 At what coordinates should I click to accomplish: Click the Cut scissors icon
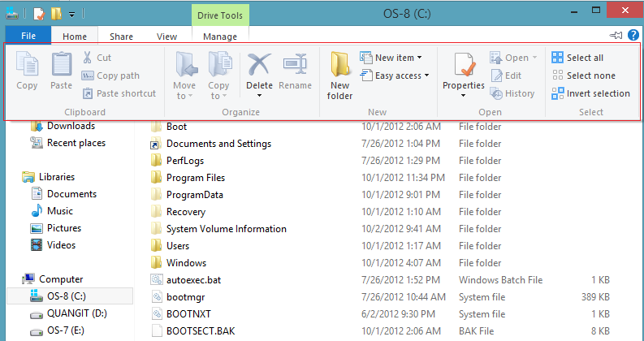(87, 58)
